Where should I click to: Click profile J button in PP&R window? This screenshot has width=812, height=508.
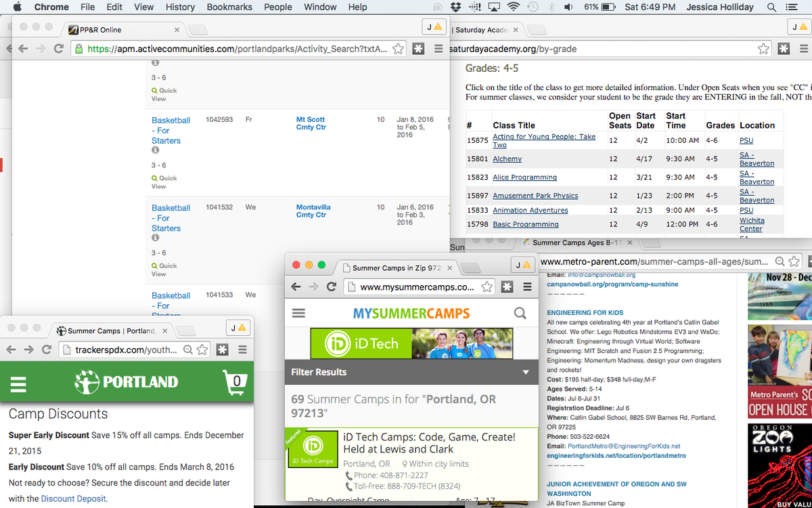433,27
